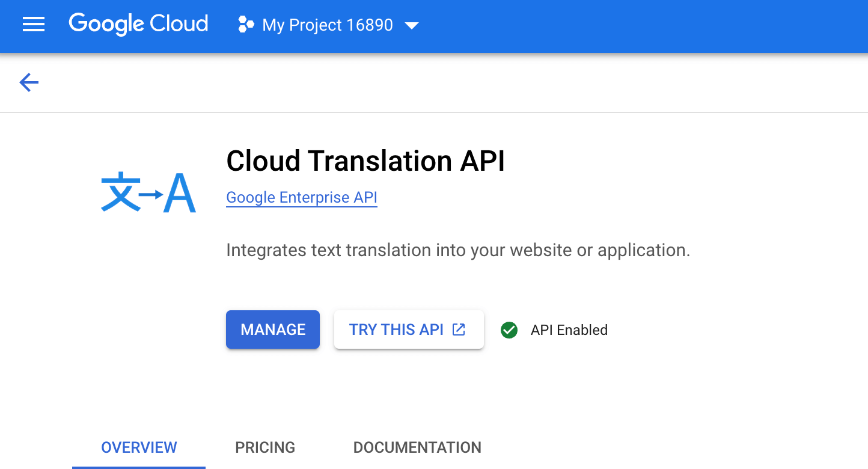The height and width of the screenshot is (469, 868).
Task: Click the MANAGE button
Action: 273,330
